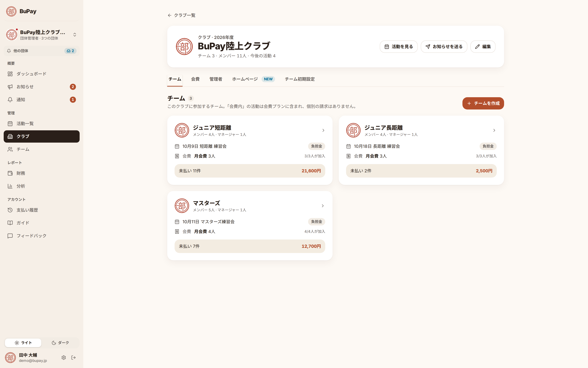
Task: Switch theme to ライト
Action: click(x=23, y=343)
